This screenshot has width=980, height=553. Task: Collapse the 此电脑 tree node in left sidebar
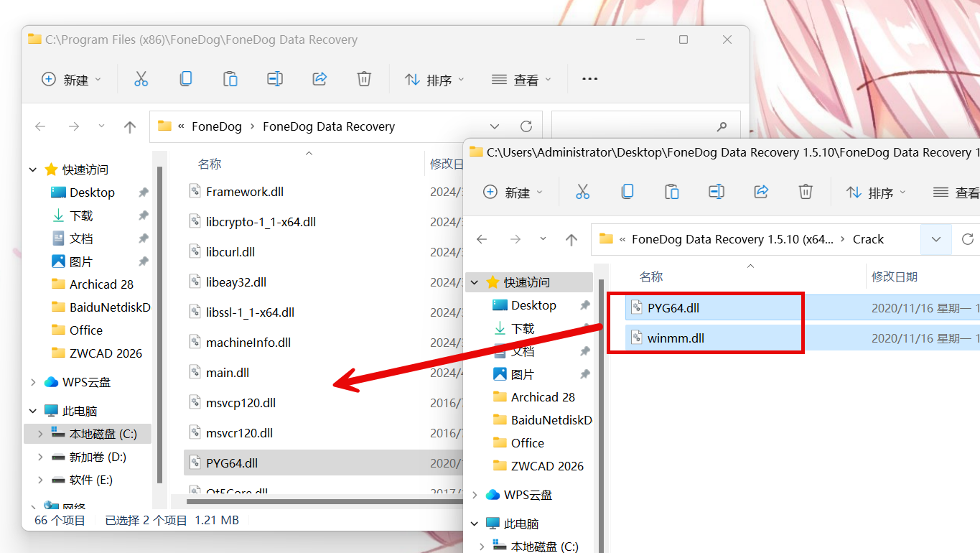[33, 411]
